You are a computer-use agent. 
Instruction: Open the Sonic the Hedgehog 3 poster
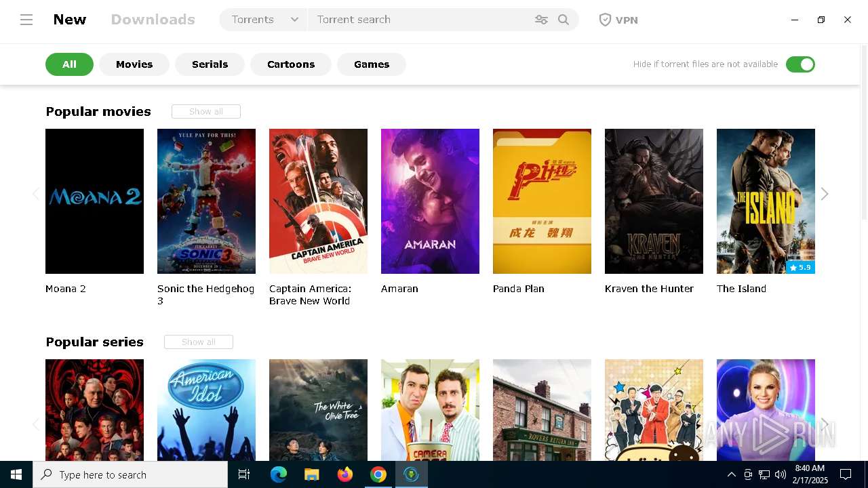click(206, 201)
